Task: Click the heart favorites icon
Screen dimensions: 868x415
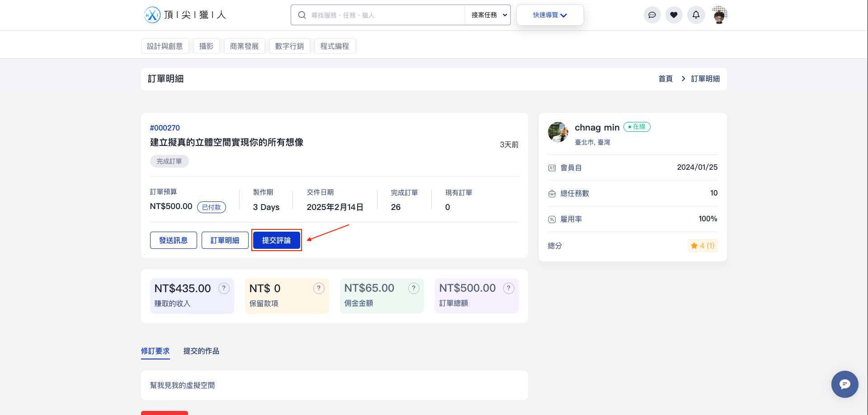Action: (674, 14)
